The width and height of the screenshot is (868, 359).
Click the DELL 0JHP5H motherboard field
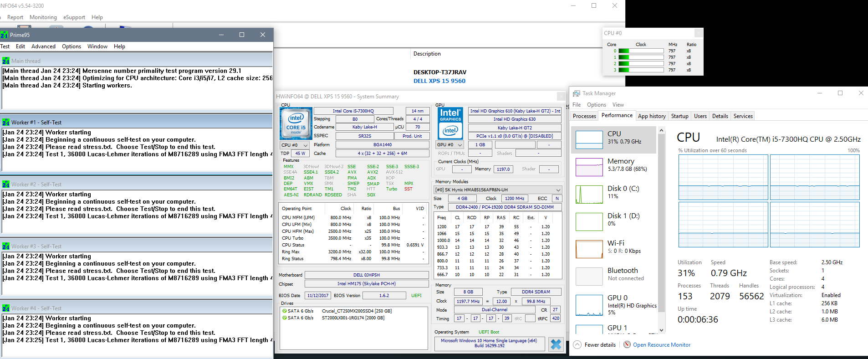pos(367,275)
